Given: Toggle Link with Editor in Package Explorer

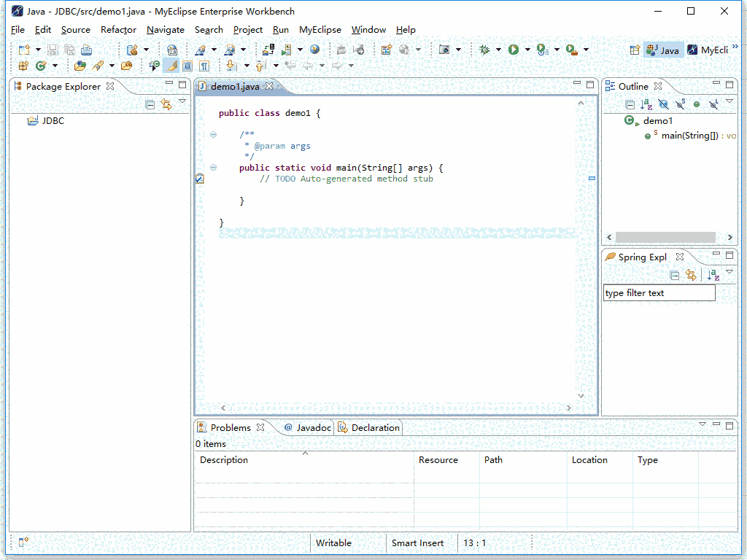Looking at the screenshot, I should (166, 104).
